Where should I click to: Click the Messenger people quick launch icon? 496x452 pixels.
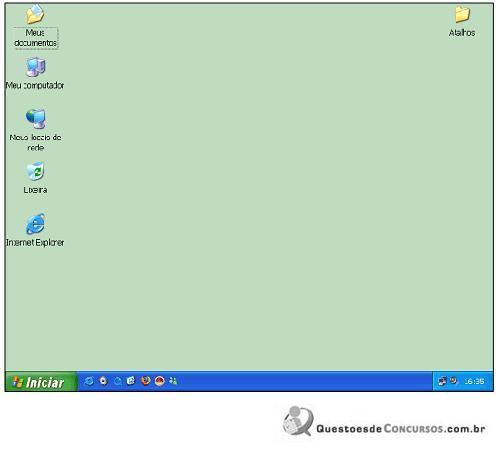173,381
